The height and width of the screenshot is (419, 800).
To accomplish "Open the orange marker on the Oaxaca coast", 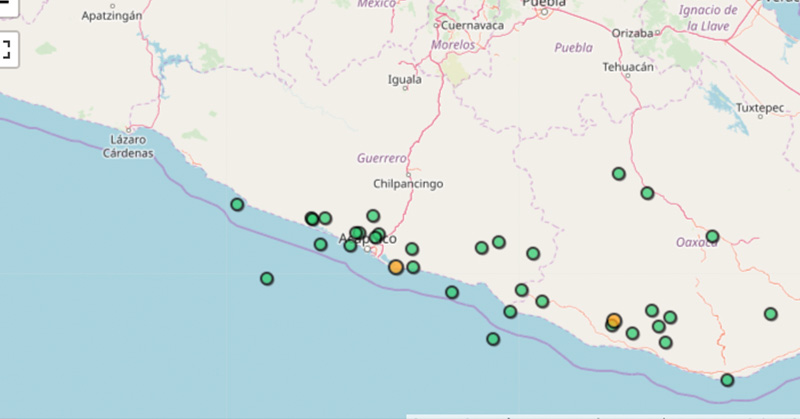I will tap(614, 321).
